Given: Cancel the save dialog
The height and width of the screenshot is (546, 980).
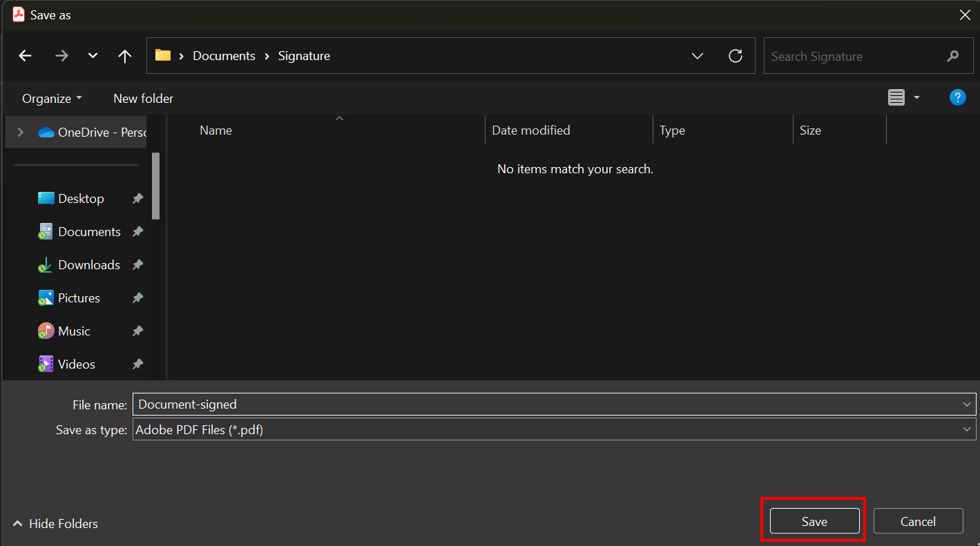Looking at the screenshot, I should [x=918, y=520].
